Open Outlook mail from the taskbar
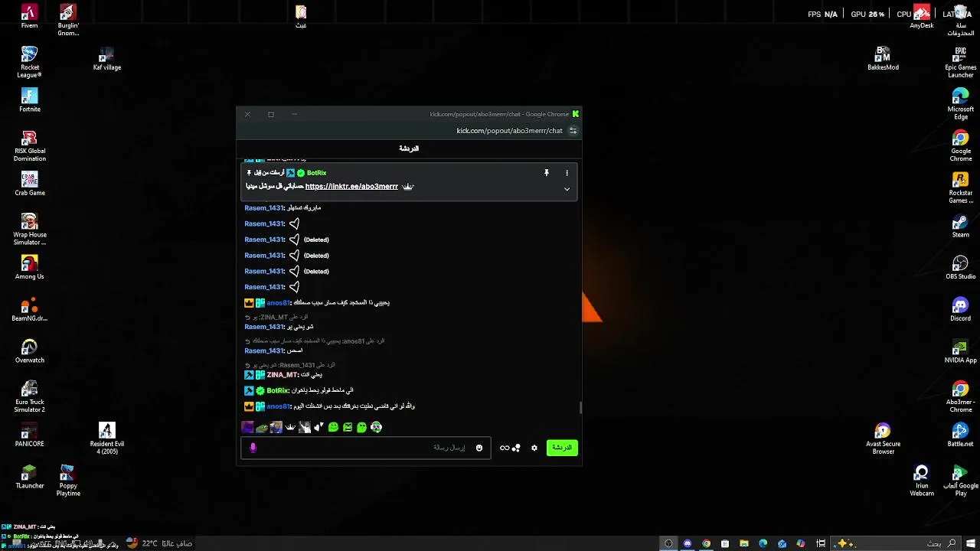 (782, 543)
